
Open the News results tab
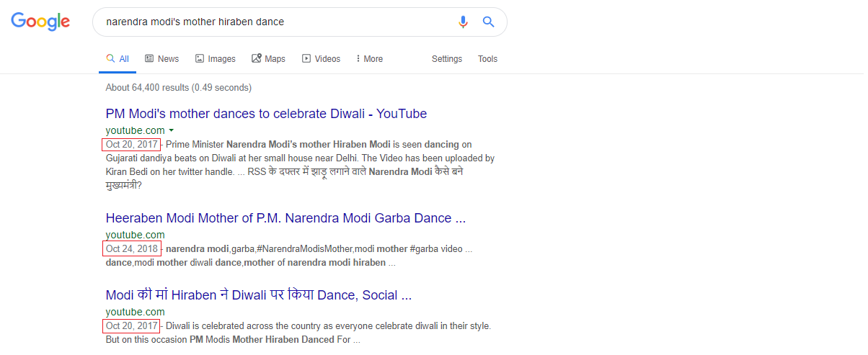(x=161, y=59)
